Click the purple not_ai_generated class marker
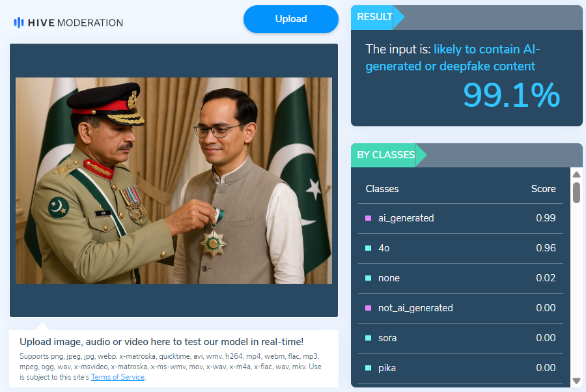Viewport: 586px width, 392px height. click(368, 308)
